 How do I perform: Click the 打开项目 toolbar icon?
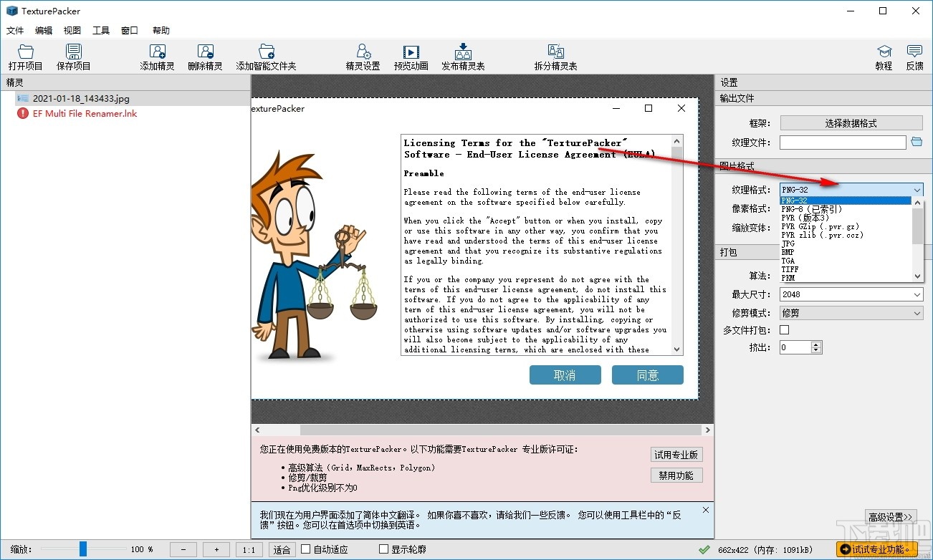[26, 57]
